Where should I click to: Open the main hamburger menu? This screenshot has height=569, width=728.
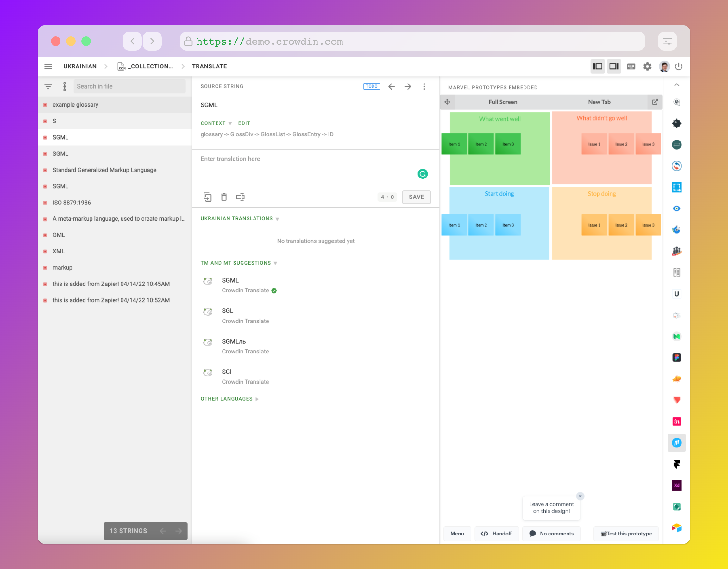48,66
